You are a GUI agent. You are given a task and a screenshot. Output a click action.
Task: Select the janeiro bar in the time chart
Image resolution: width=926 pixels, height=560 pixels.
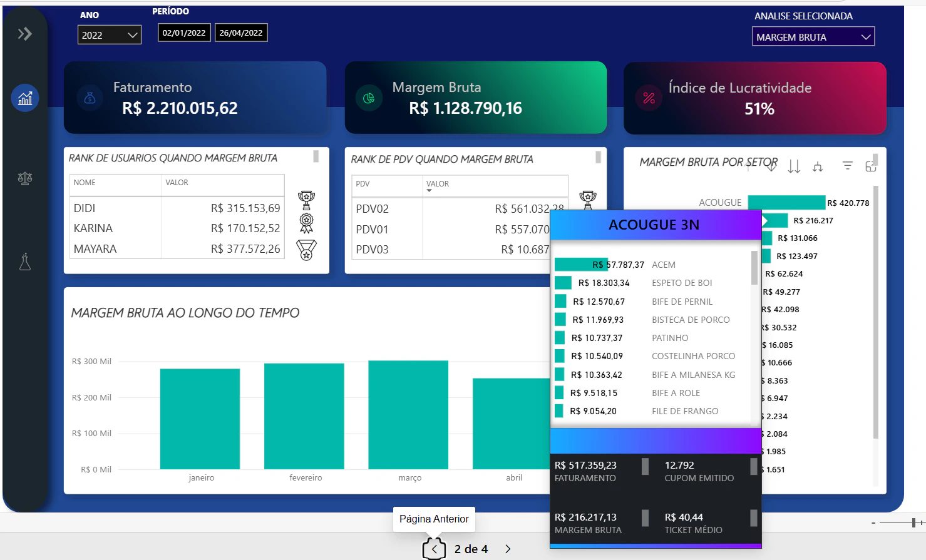pyautogui.click(x=200, y=419)
